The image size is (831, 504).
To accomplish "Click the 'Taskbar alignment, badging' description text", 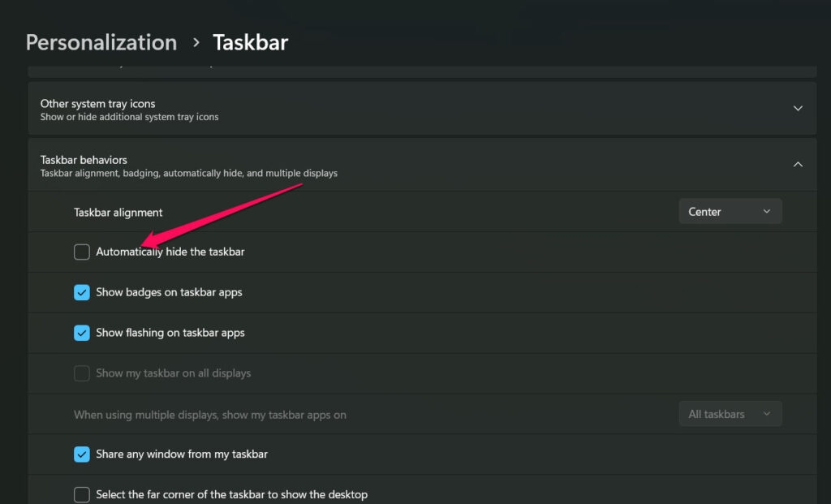I will (x=188, y=174).
